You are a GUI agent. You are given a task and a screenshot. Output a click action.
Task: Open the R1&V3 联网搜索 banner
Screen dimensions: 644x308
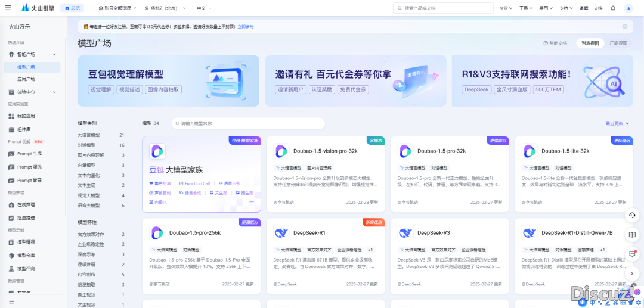[x=543, y=81]
